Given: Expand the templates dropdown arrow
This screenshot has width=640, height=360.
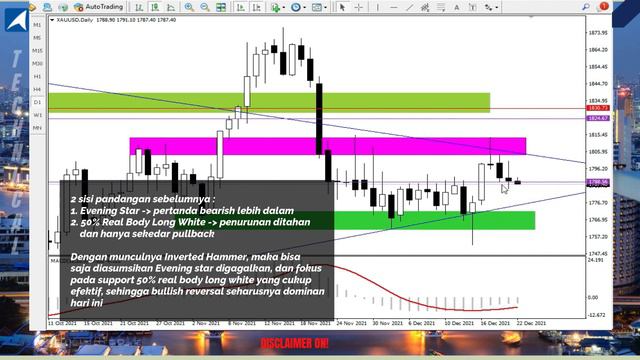Looking at the screenshot, I should (x=325, y=7).
